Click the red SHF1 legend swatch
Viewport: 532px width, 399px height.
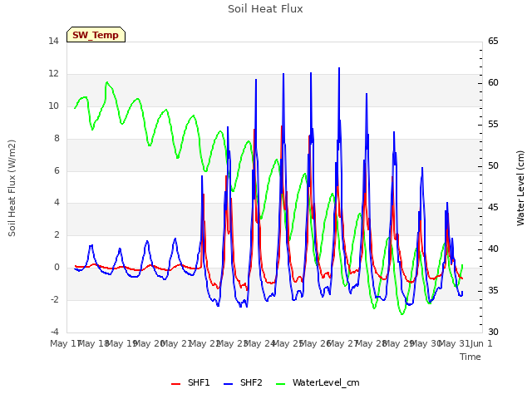[175, 384]
